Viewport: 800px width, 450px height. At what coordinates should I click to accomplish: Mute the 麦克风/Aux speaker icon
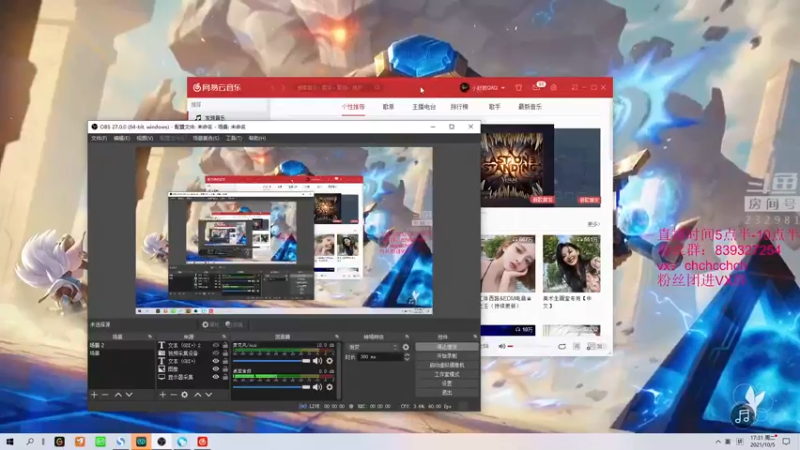point(317,361)
